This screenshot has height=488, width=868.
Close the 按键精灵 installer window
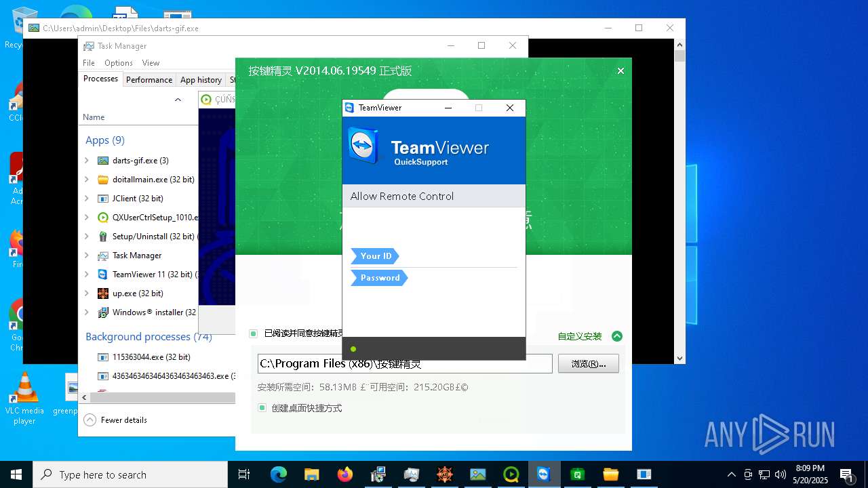tap(620, 70)
